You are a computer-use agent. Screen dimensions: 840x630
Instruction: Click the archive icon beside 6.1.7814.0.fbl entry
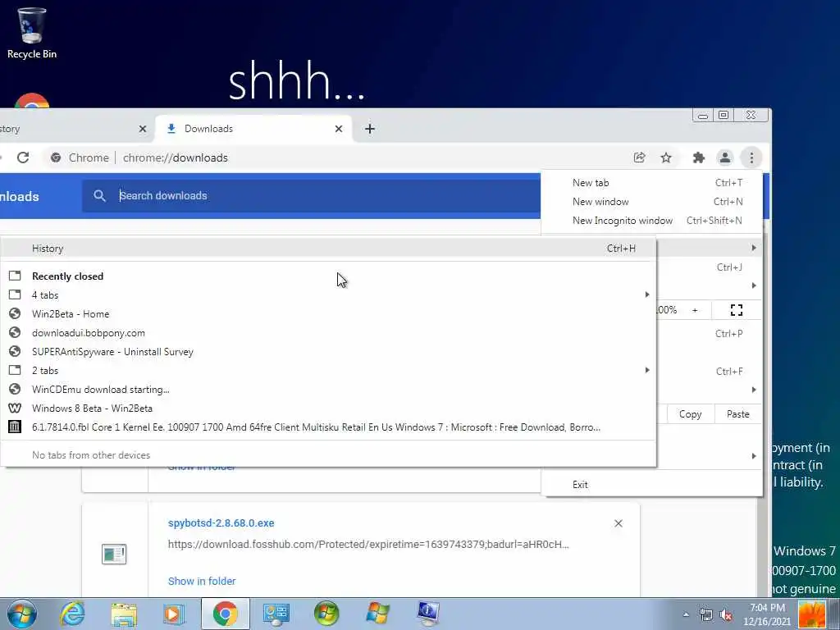(x=15, y=427)
